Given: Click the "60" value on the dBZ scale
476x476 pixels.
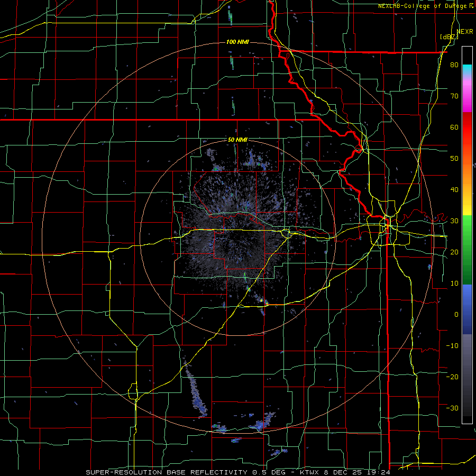Looking at the screenshot, I should (x=454, y=127).
